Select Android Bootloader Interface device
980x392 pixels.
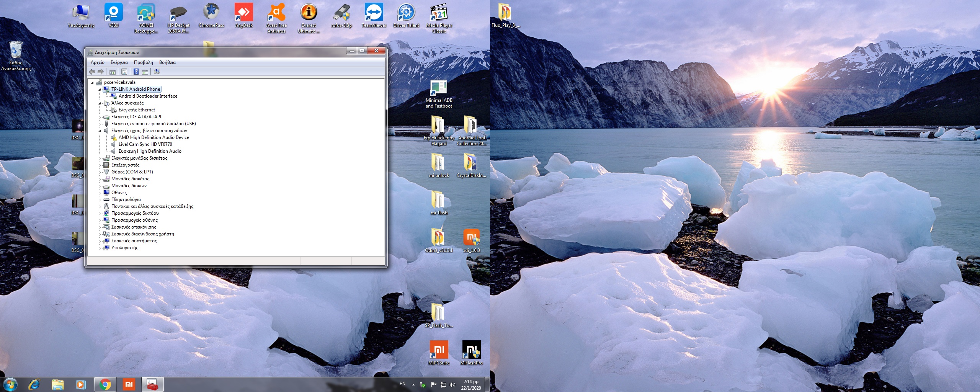point(148,96)
